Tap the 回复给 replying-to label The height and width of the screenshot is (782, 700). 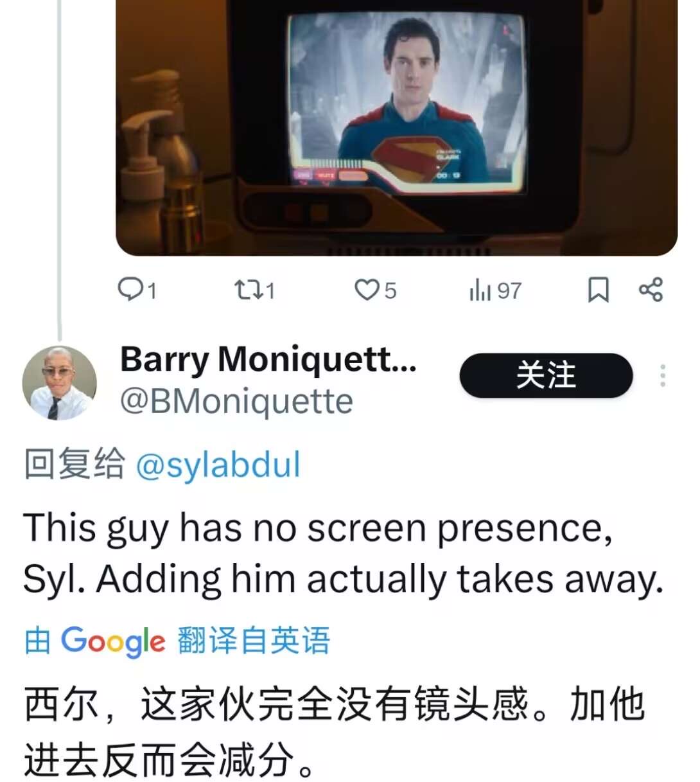[x=74, y=464]
